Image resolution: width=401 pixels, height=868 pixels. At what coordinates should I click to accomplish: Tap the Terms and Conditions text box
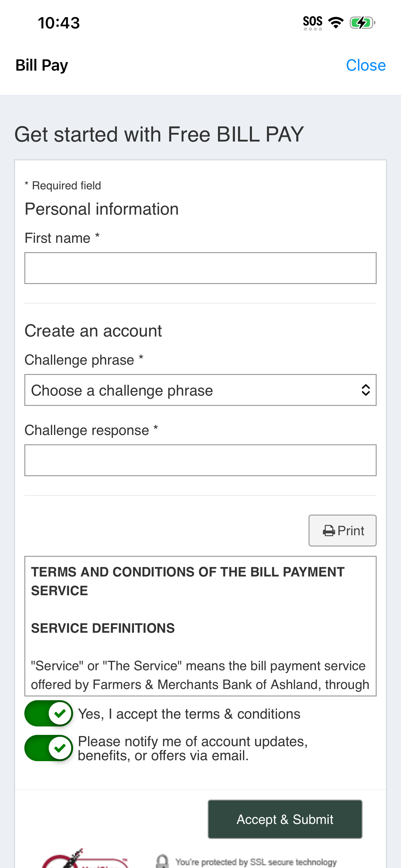(200, 626)
